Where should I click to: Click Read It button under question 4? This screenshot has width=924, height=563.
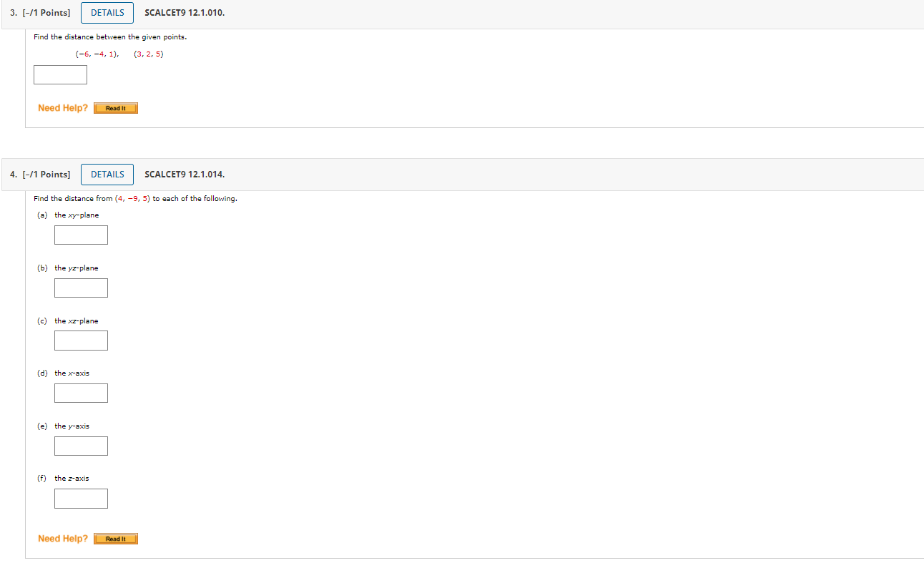point(116,539)
